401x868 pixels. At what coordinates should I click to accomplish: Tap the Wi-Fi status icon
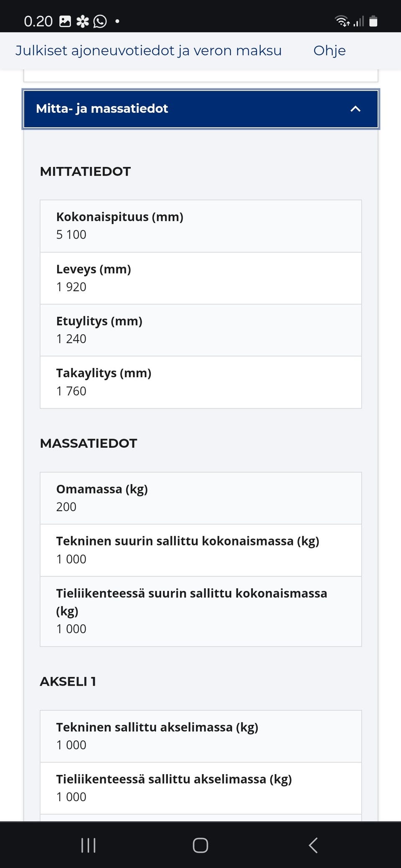point(341,20)
